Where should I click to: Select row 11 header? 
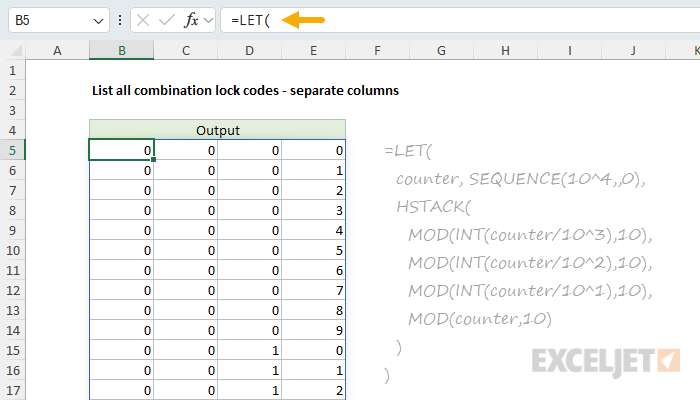pos(12,271)
